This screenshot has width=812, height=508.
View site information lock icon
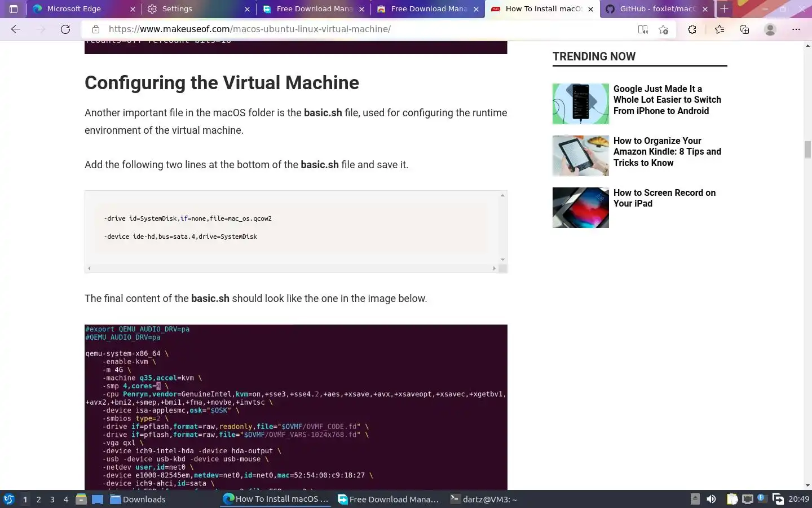coord(96,29)
